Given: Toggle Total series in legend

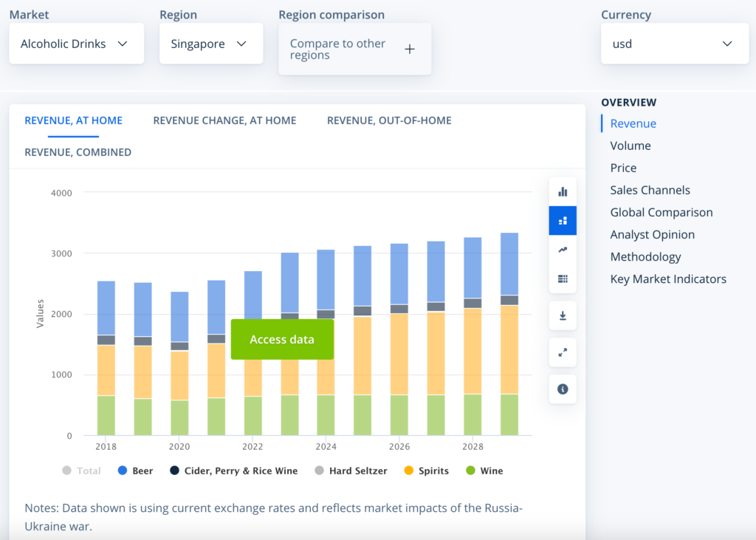Looking at the screenshot, I should (81, 471).
